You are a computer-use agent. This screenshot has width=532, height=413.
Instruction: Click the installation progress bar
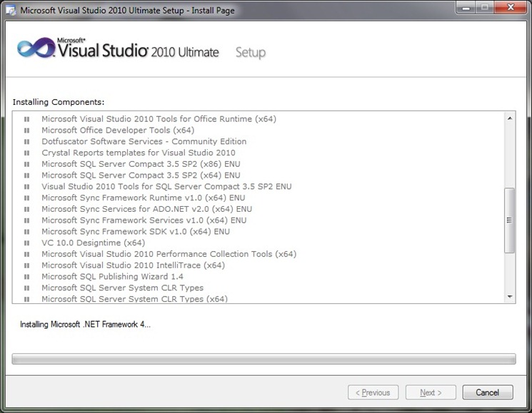(x=264, y=359)
